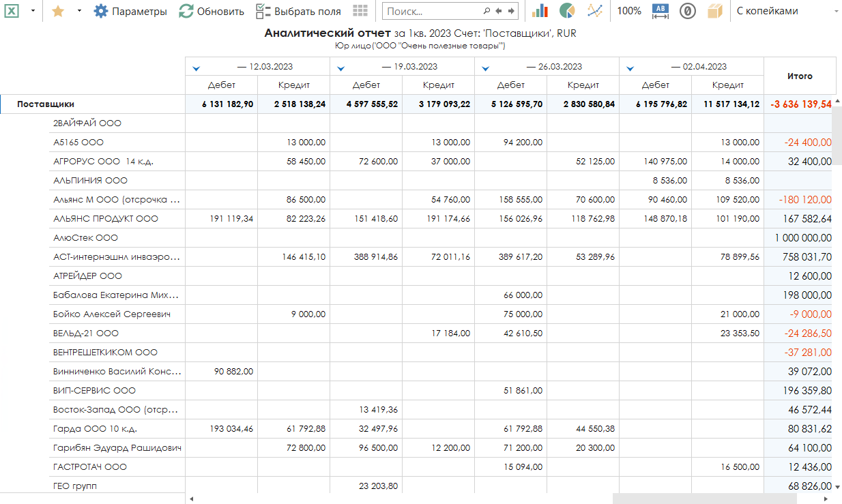The image size is (842, 504).
Task: Open the Выбрать поля field chooser
Action: tap(298, 11)
